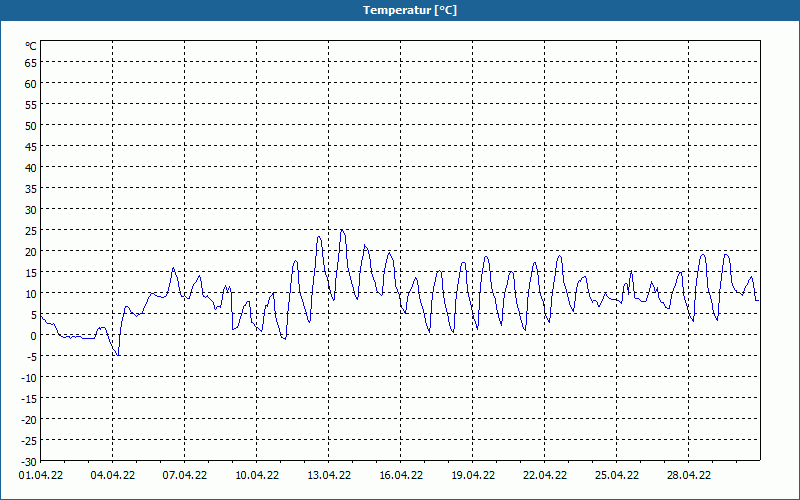Click the 13.04.22 date label
The height and width of the screenshot is (500, 800).
click(x=329, y=476)
